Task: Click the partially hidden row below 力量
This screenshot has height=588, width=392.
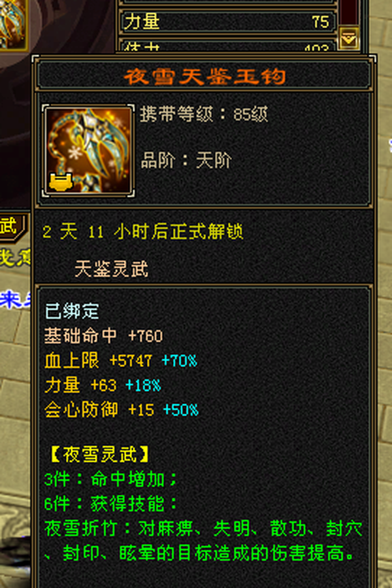Action: pyautogui.click(x=227, y=46)
